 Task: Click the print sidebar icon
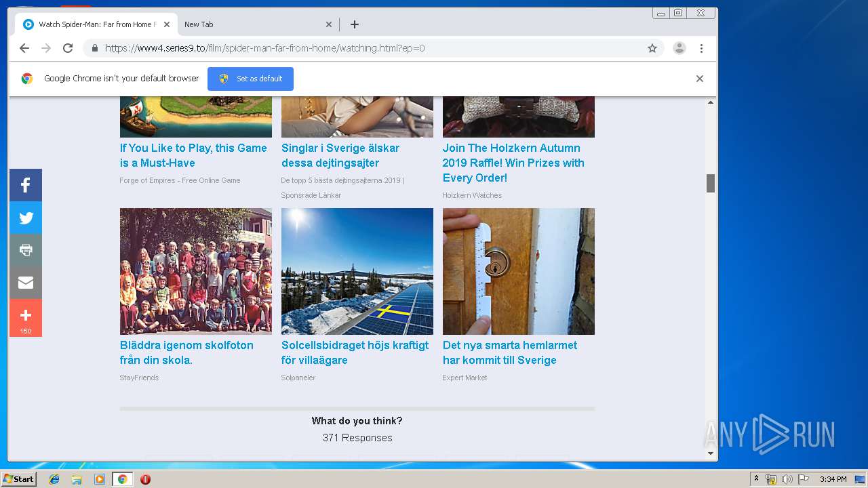point(26,250)
